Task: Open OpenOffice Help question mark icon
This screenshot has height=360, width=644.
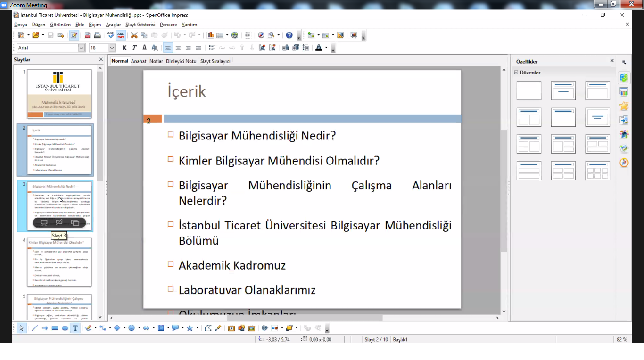Action: click(289, 35)
